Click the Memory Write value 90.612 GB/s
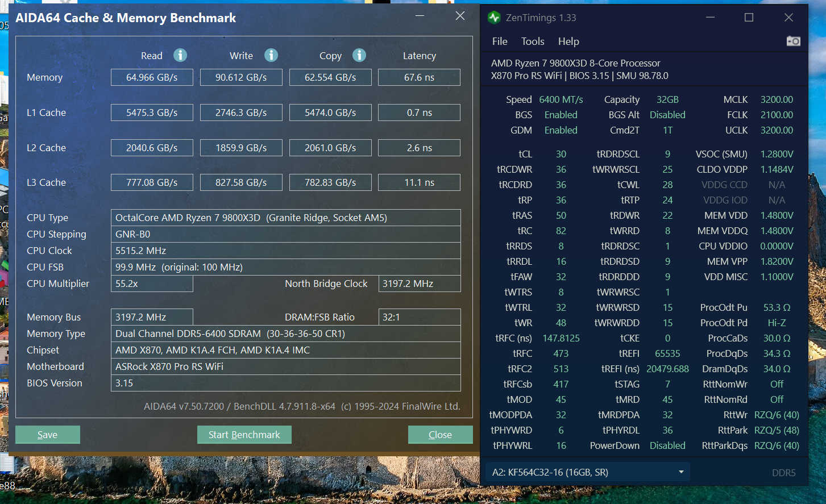Viewport: 826px width, 504px height. [241, 77]
